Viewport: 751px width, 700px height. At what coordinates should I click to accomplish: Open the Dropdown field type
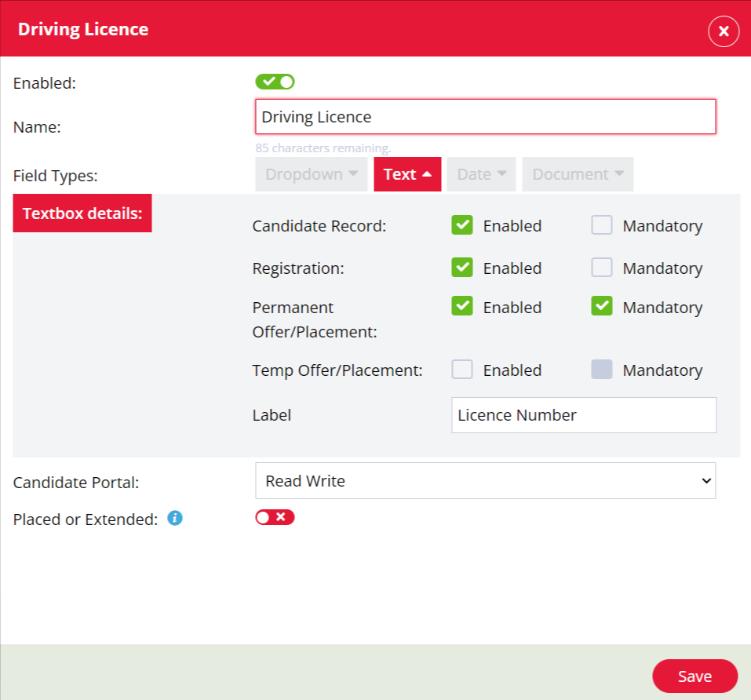pyautogui.click(x=312, y=174)
